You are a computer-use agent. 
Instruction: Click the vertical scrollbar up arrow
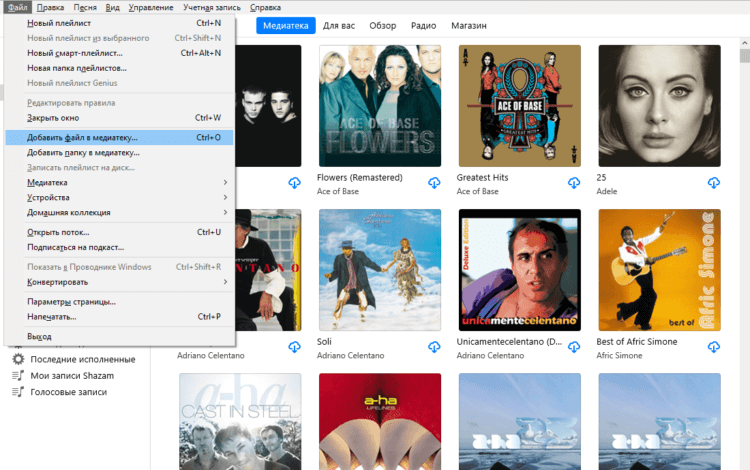(744, 43)
